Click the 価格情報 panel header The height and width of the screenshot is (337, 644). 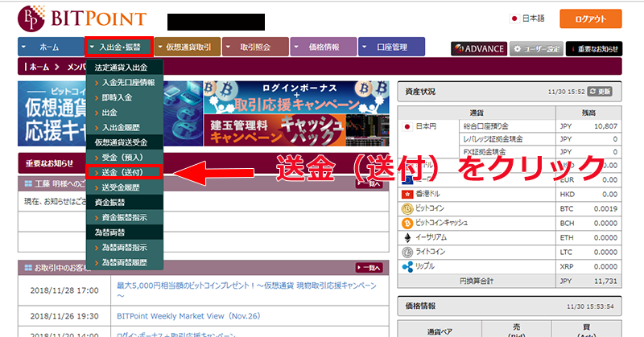coord(510,306)
